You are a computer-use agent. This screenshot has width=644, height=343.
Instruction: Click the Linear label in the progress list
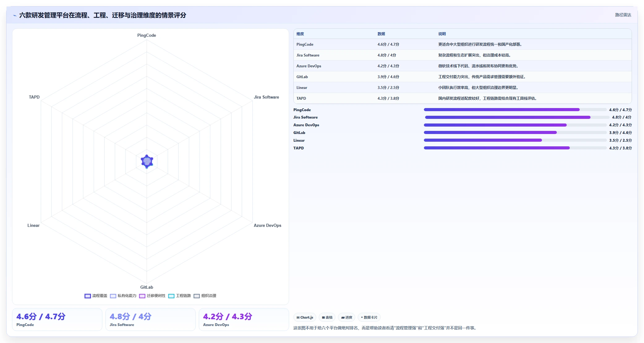pos(299,140)
